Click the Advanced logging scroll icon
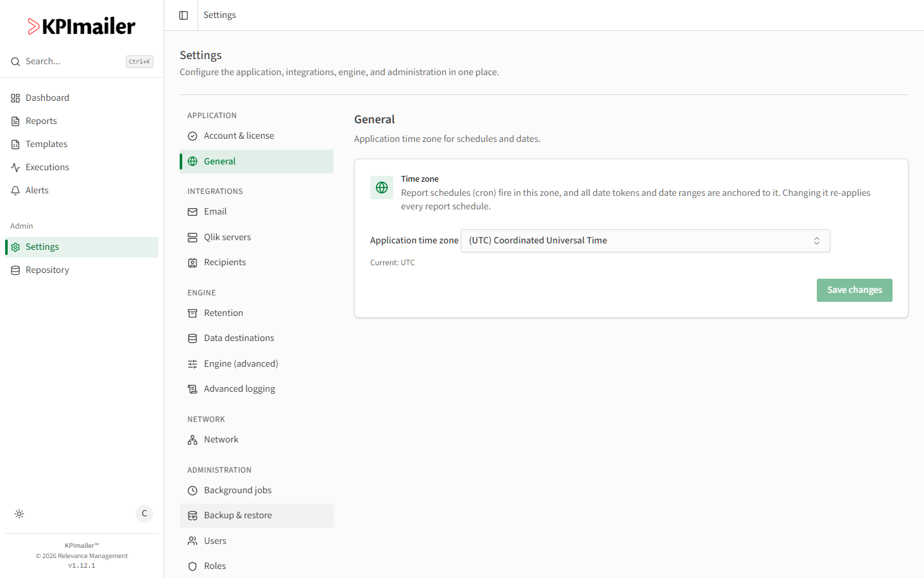Viewport: 924px width, 578px height. (x=193, y=389)
